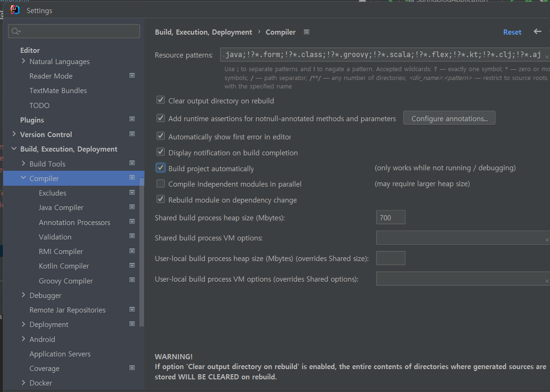Toggle Rebuild module on dependency change
The image size is (550, 392).
[x=160, y=199]
